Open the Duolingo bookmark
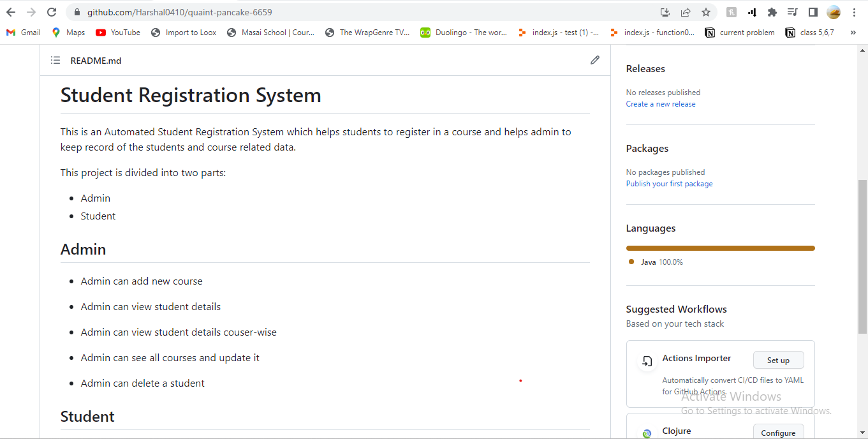The height and width of the screenshot is (439, 868). pyautogui.click(x=464, y=33)
